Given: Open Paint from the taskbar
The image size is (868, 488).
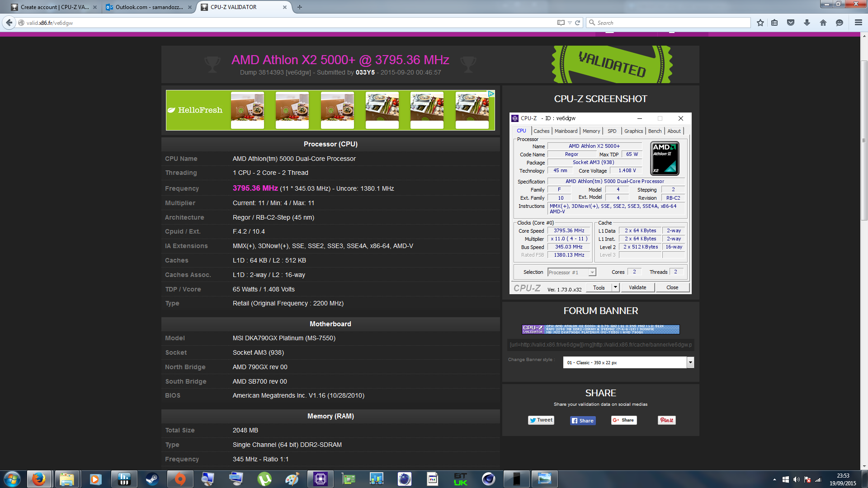Looking at the screenshot, I should tap(292, 479).
